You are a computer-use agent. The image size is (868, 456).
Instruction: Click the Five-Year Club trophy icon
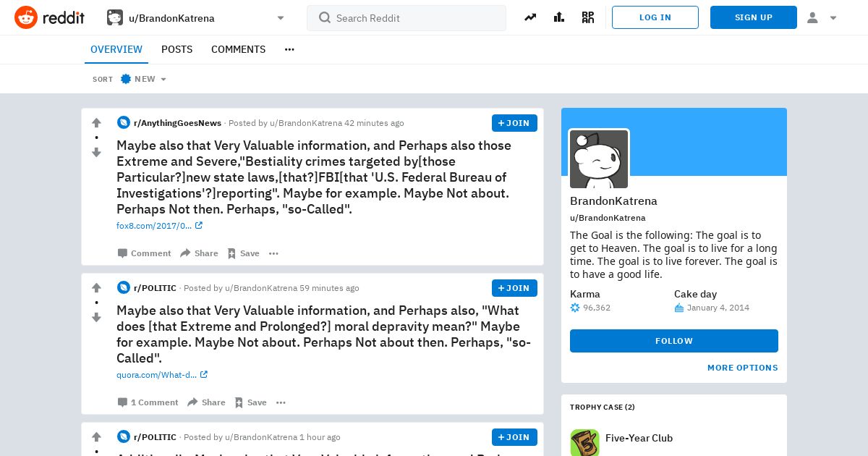click(x=584, y=443)
